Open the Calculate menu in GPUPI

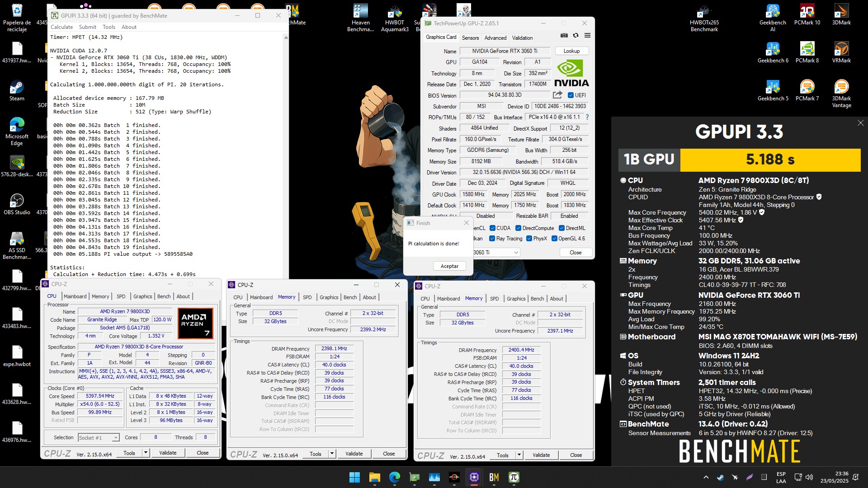coord(61,27)
